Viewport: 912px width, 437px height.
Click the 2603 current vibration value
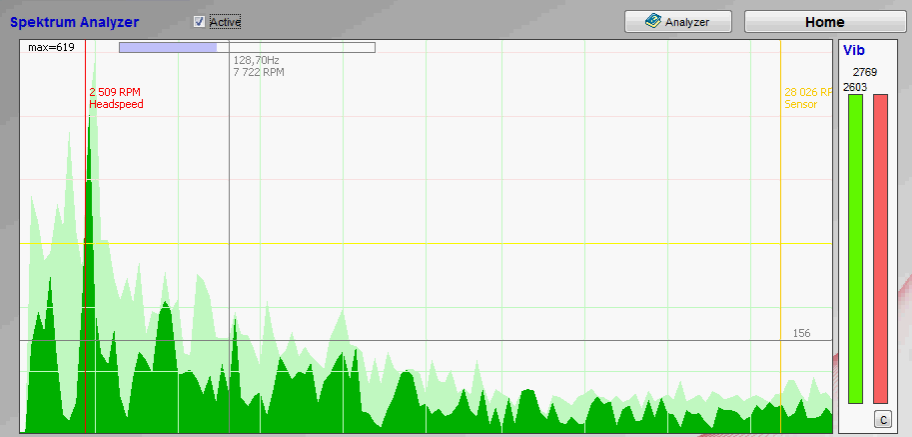point(855,87)
